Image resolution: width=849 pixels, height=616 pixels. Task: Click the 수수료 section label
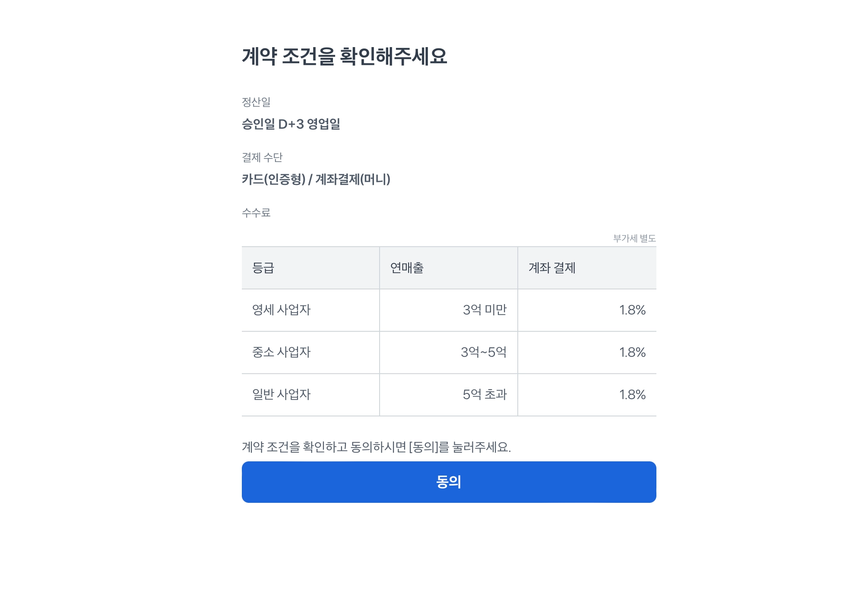256,213
